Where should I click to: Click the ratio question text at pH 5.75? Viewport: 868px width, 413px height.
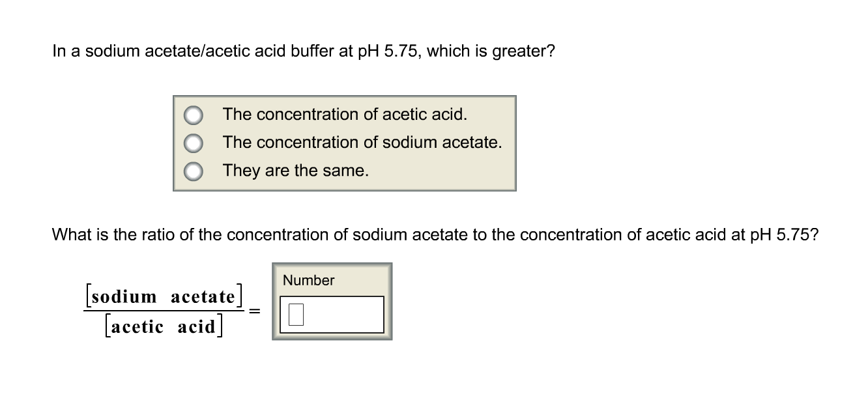435,235
